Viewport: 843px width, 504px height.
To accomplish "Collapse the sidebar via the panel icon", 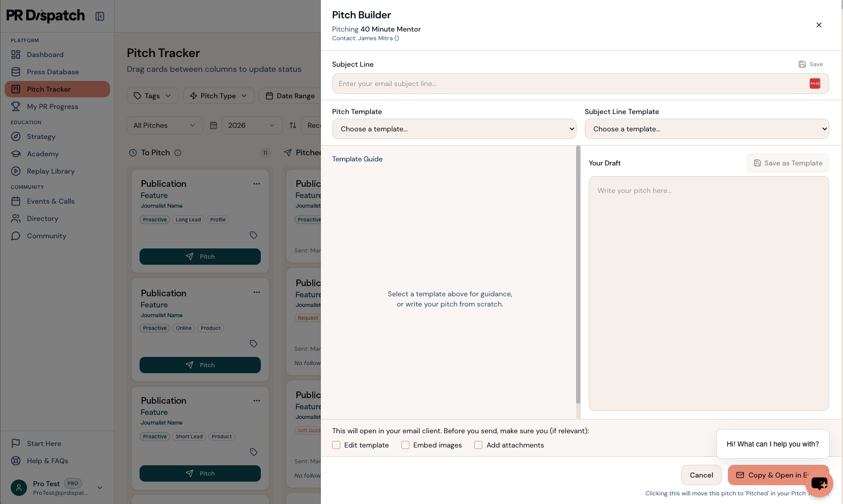I will click(100, 16).
